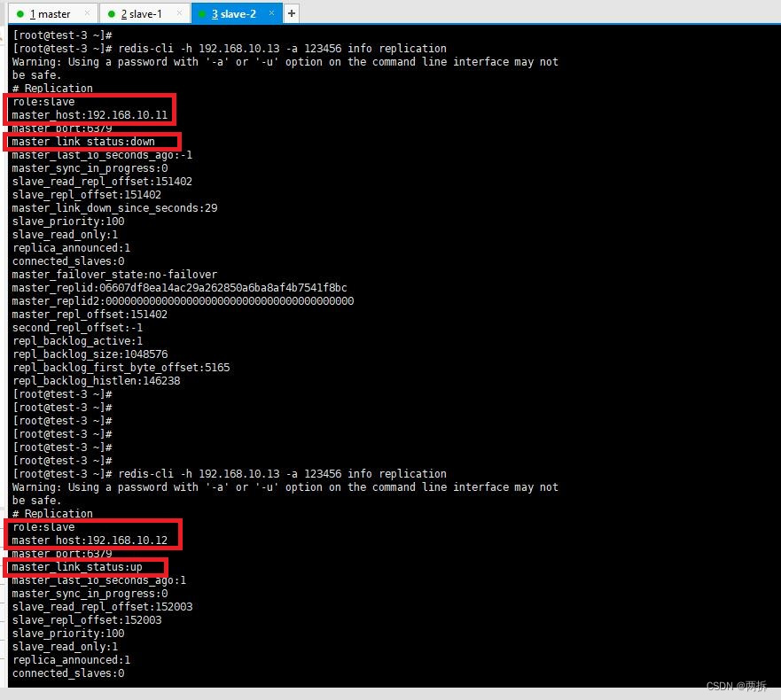781x700 pixels.
Task: Click the CSDN watermark text
Action: pyautogui.click(x=738, y=685)
